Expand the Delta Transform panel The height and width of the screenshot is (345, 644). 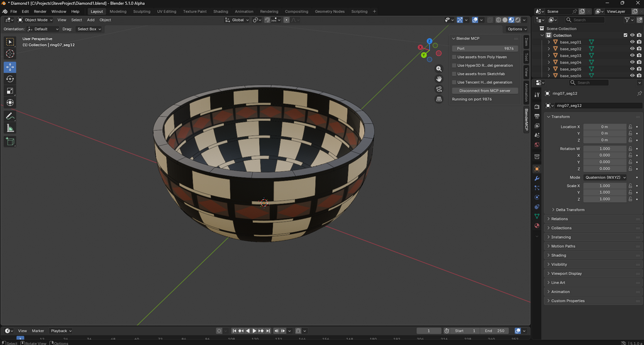click(x=570, y=210)
